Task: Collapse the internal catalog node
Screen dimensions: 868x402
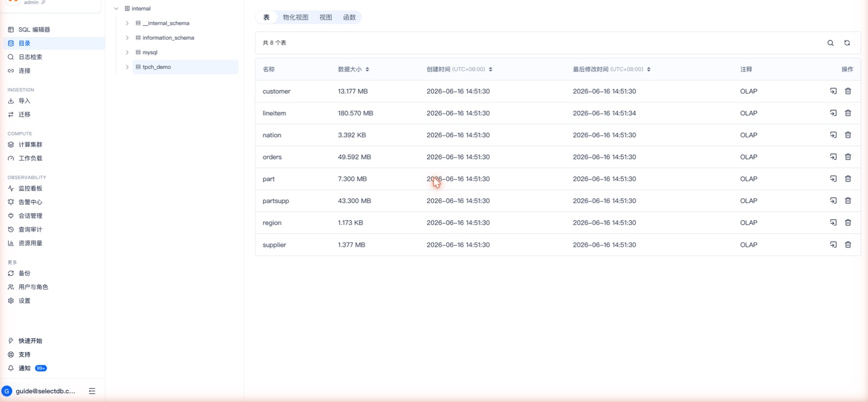Action: [116, 9]
